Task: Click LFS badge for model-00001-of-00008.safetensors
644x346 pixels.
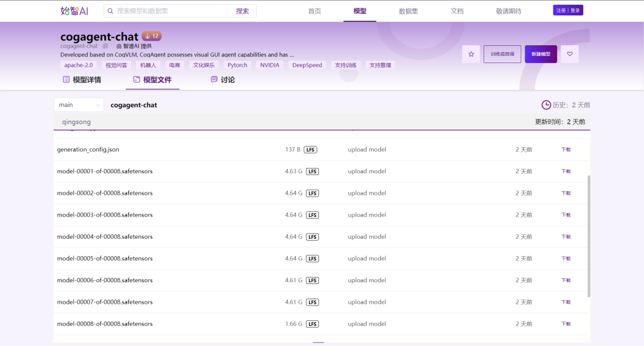Action: (x=312, y=172)
